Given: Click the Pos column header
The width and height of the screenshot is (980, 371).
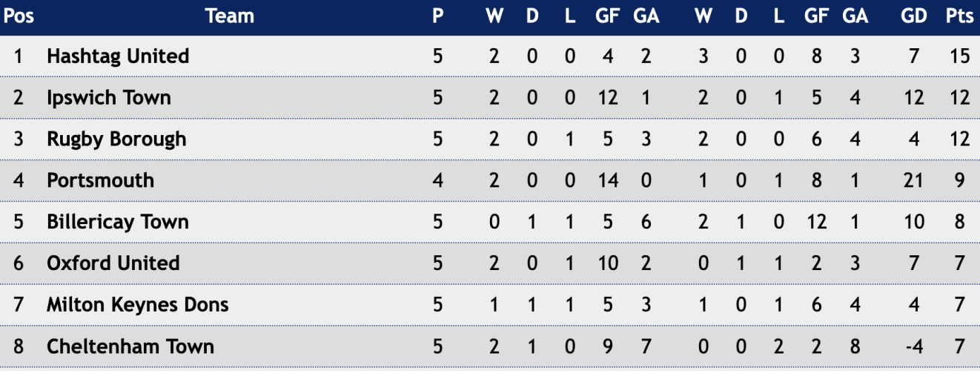Looking at the screenshot, I should (19, 16).
